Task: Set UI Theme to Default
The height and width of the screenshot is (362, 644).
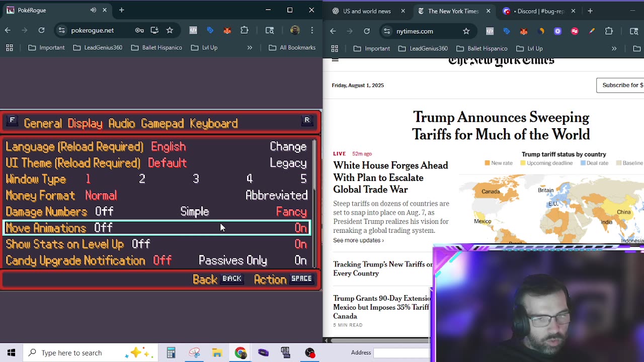Action: pos(167,163)
